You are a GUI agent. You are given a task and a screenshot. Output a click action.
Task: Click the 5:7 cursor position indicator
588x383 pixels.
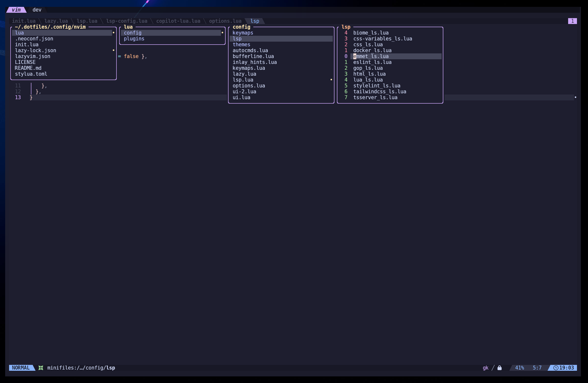pos(537,368)
